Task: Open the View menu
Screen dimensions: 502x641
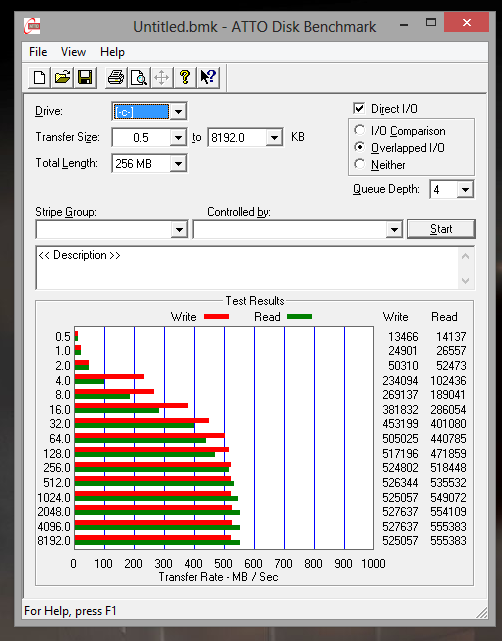Action: coord(73,52)
